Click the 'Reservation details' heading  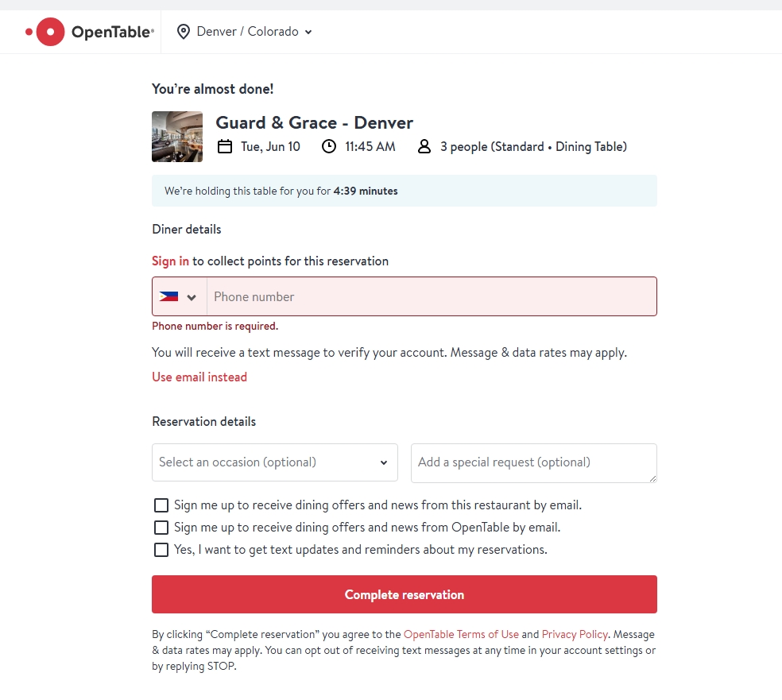pos(204,422)
